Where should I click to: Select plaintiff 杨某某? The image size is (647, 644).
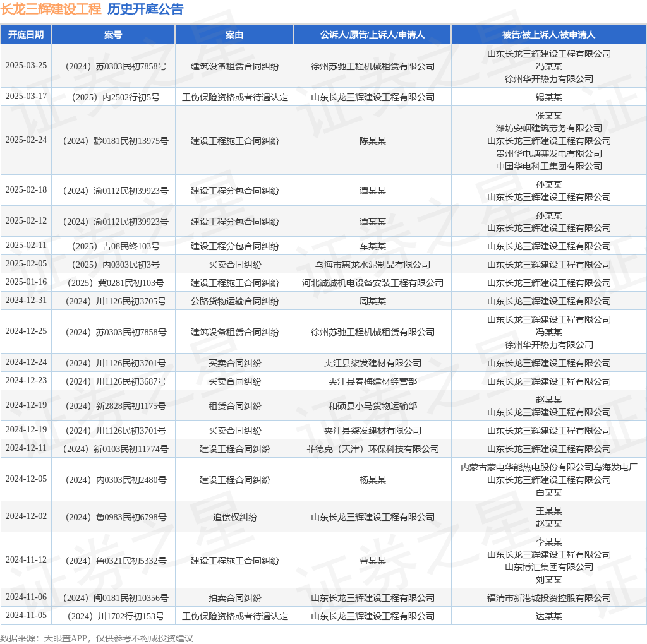click(373, 480)
